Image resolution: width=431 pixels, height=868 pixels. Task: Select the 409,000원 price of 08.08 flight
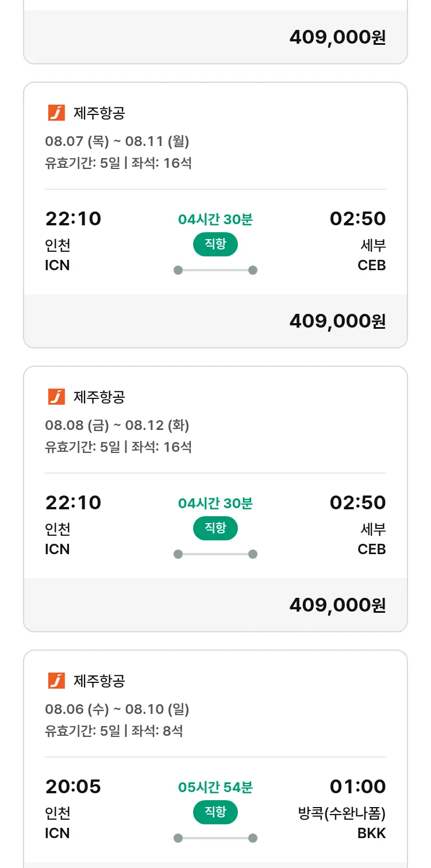(337, 605)
